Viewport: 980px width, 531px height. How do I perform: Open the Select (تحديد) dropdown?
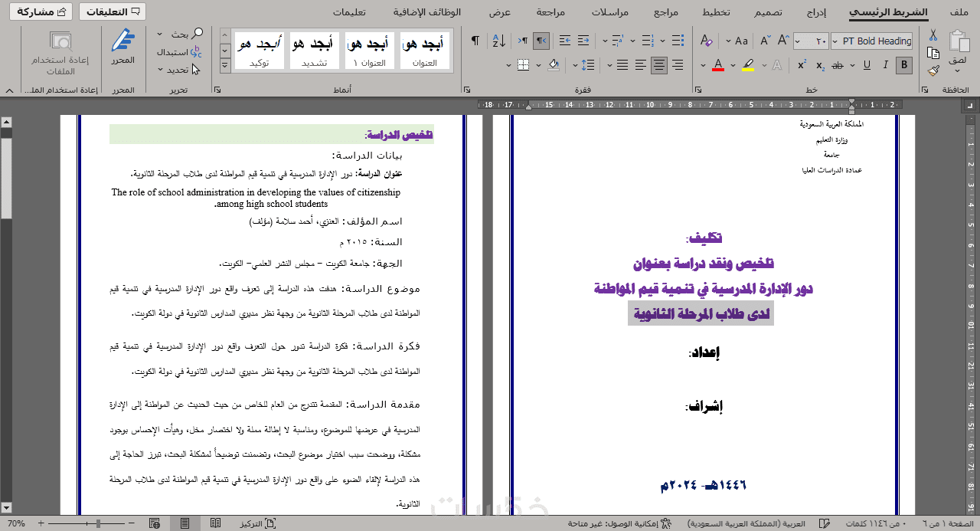click(x=162, y=70)
